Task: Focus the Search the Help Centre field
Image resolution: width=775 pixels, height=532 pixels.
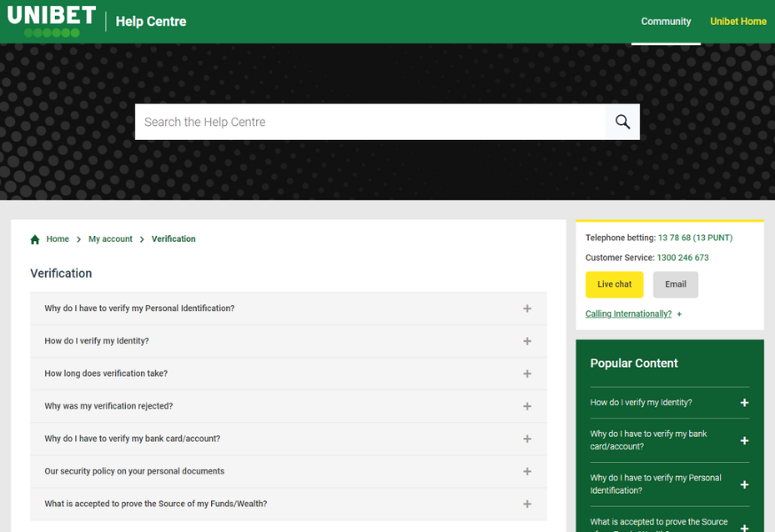Action: (x=370, y=121)
